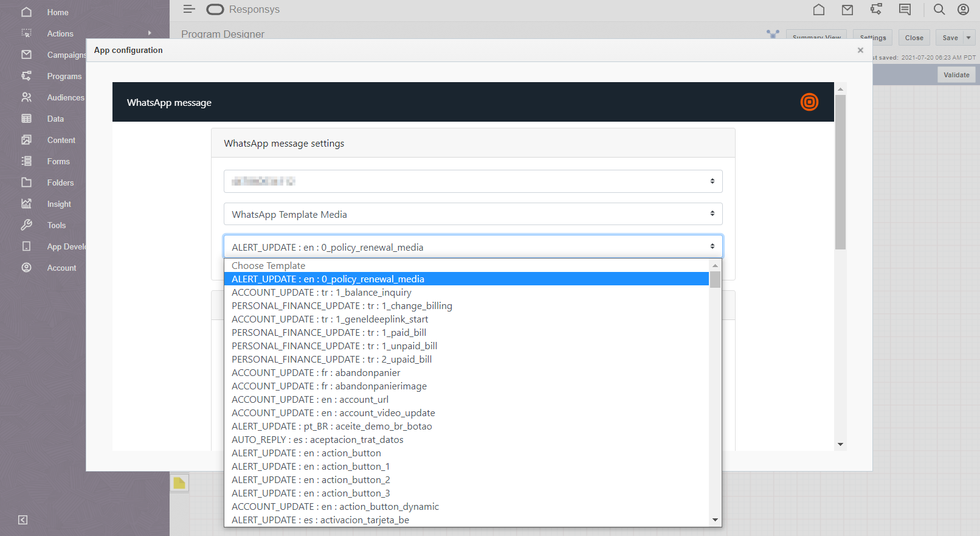Open the messages chat icon in the header

(x=905, y=10)
